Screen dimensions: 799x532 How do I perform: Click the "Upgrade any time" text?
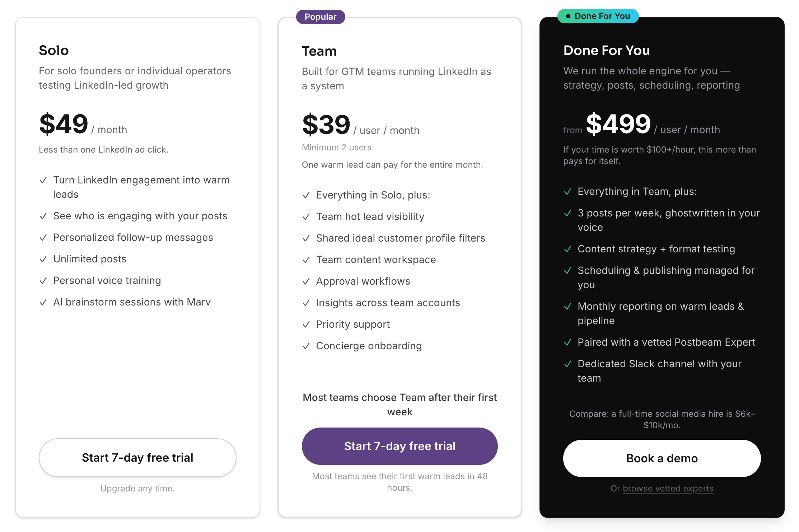click(137, 488)
